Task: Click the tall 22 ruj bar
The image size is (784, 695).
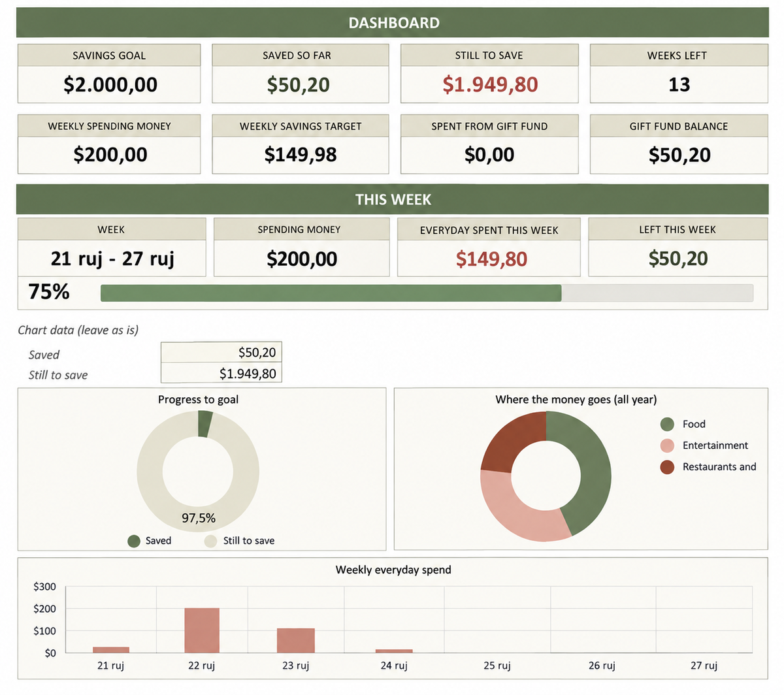Action: (x=202, y=630)
